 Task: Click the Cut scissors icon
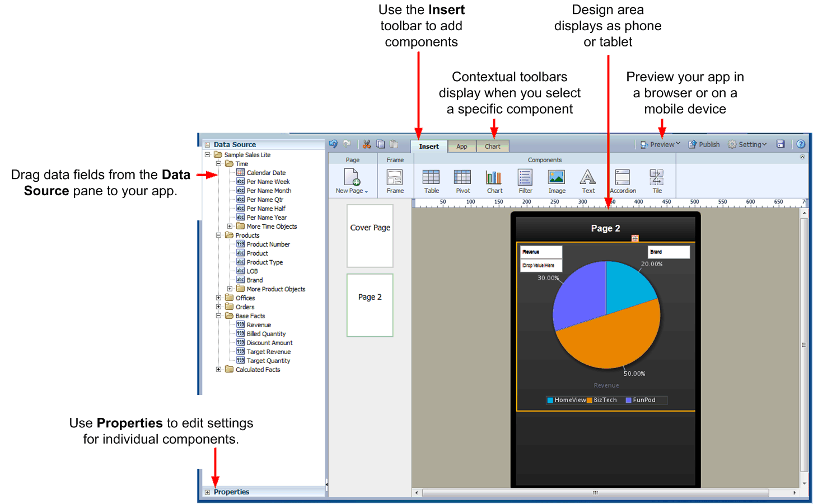[367, 144]
